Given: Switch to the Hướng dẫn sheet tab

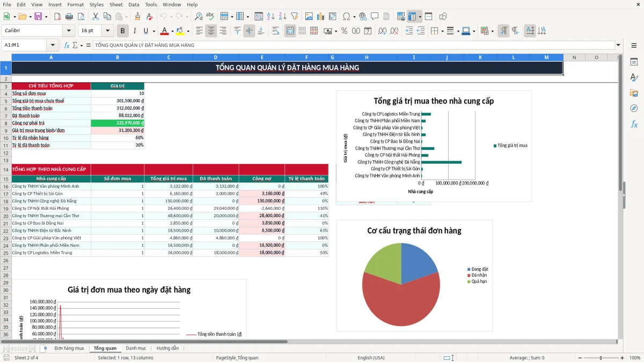Looking at the screenshot, I should coord(167,348).
